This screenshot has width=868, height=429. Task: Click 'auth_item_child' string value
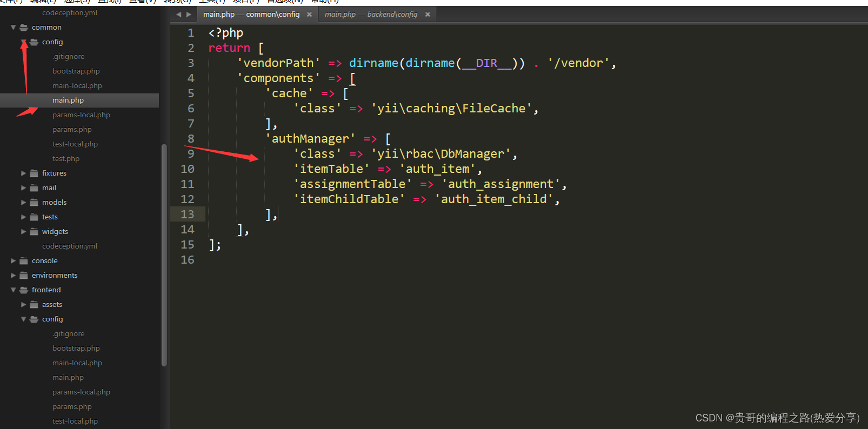493,199
